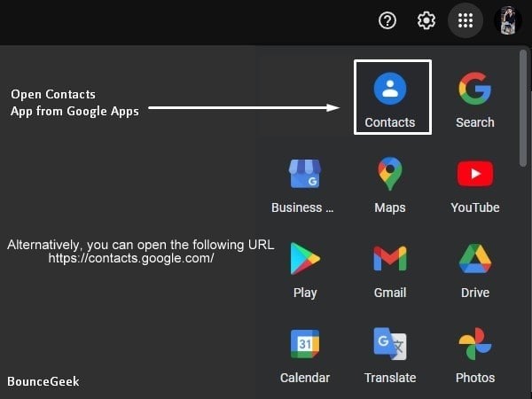
Task: Open the Gmail app
Action: 390,270
